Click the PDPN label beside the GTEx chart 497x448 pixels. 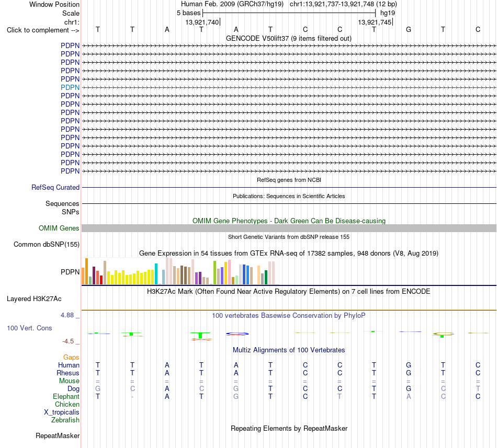coord(70,272)
